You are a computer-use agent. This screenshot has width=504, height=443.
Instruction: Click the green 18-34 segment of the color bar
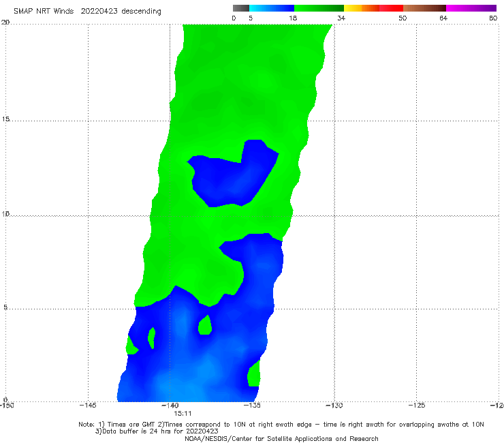[x=319, y=8]
